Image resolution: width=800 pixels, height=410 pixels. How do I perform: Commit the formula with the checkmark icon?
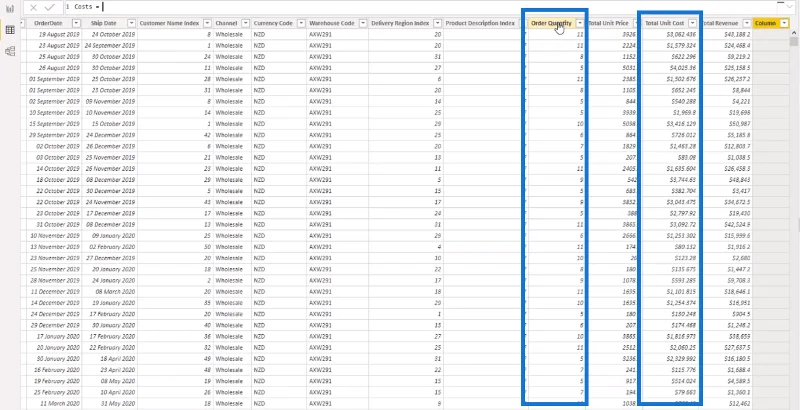tap(49, 7)
